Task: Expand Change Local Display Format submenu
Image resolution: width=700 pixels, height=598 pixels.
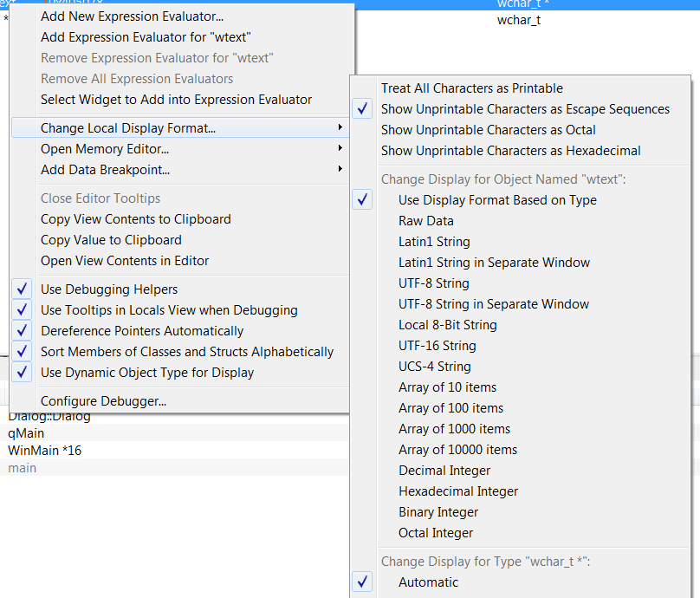Action: 128,128
